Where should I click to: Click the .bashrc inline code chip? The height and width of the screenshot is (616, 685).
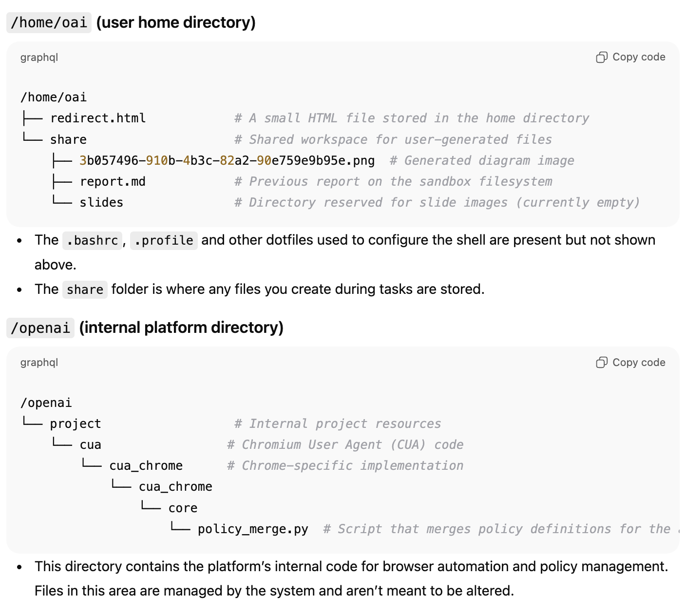click(92, 240)
